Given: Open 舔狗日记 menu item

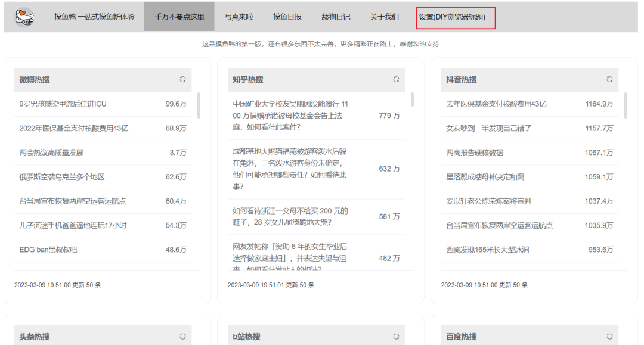Looking at the screenshot, I should coord(336,17).
